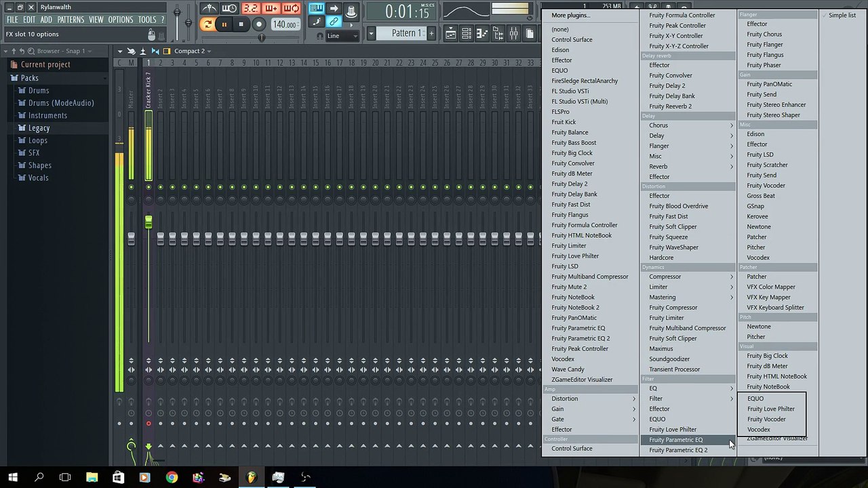Click the 140.000 tempo field

coord(284,24)
